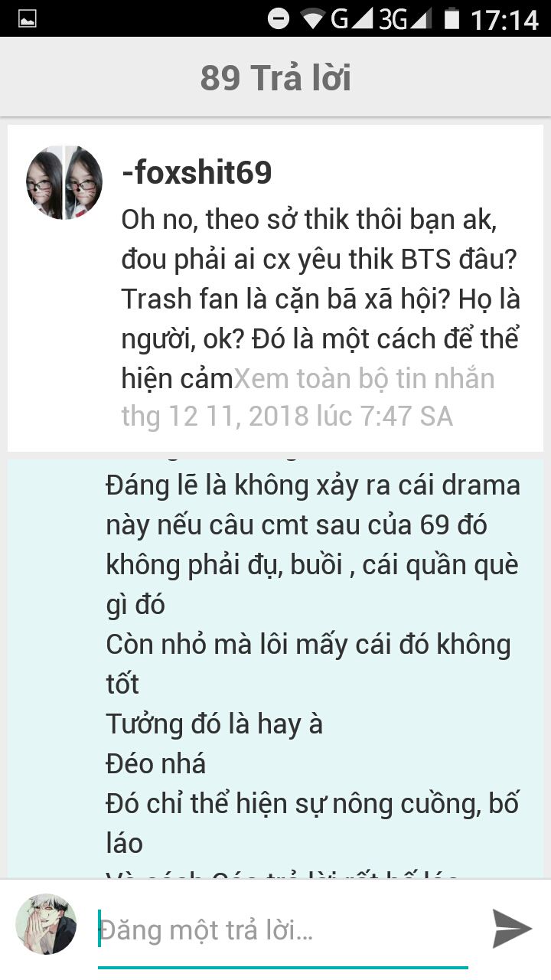This screenshot has height=980, width=551.
Task: Tap the G network signal icon
Action: (x=352, y=18)
